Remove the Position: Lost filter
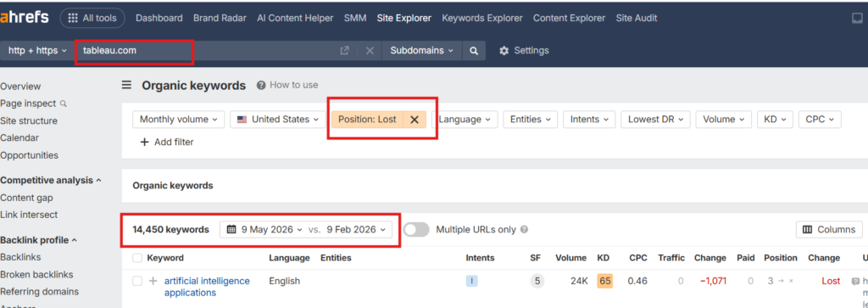Image resolution: width=868 pixels, height=308 pixels. (x=414, y=119)
